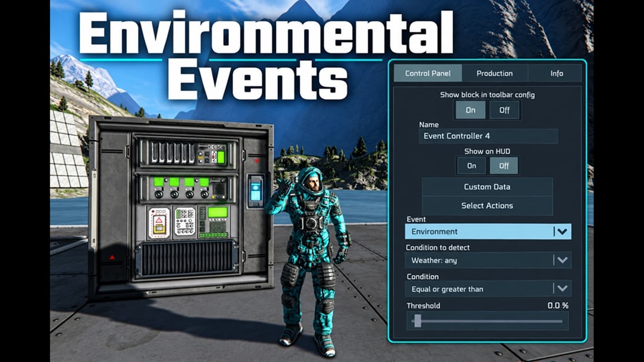This screenshot has height=362, width=644.
Task: Click the Threshold slider track
Action: pyautogui.click(x=487, y=321)
